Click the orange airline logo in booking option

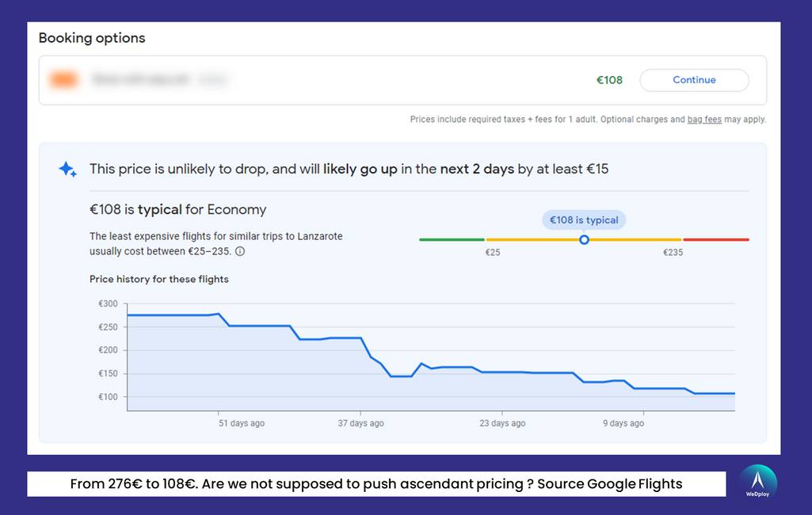[x=63, y=80]
